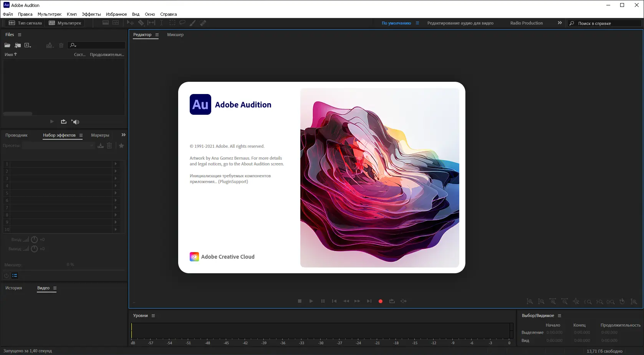Open the Эффекты menu

pos(91,14)
